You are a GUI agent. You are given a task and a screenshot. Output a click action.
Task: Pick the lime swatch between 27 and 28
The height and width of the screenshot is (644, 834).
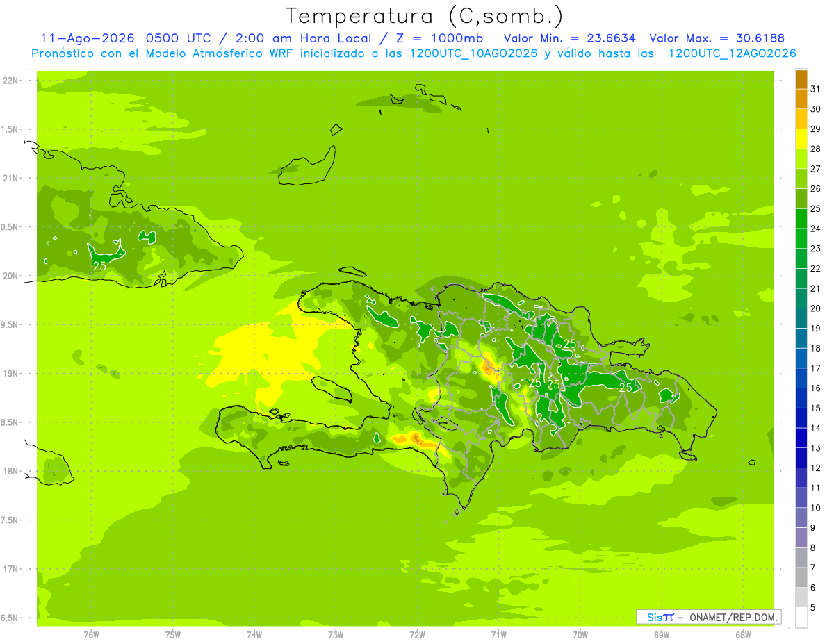801,159
